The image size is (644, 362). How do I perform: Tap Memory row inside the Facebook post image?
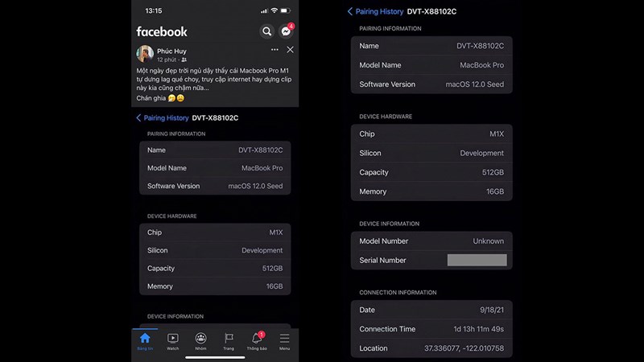[215, 286]
